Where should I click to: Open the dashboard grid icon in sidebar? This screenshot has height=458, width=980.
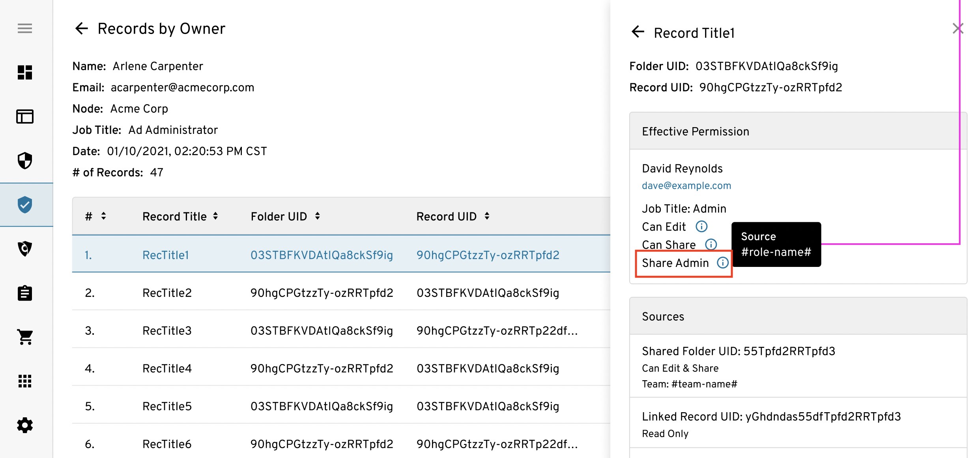(x=24, y=73)
